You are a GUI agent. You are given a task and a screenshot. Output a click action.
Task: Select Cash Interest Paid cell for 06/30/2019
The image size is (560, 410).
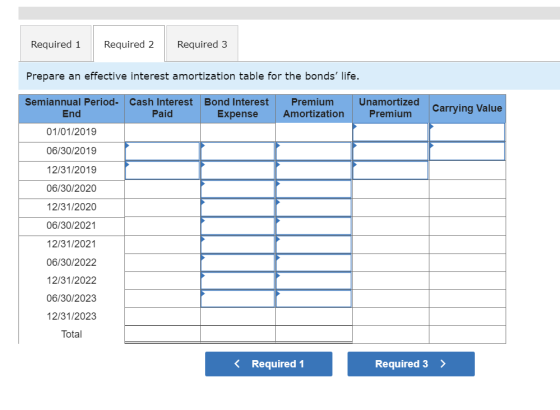point(162,151)
